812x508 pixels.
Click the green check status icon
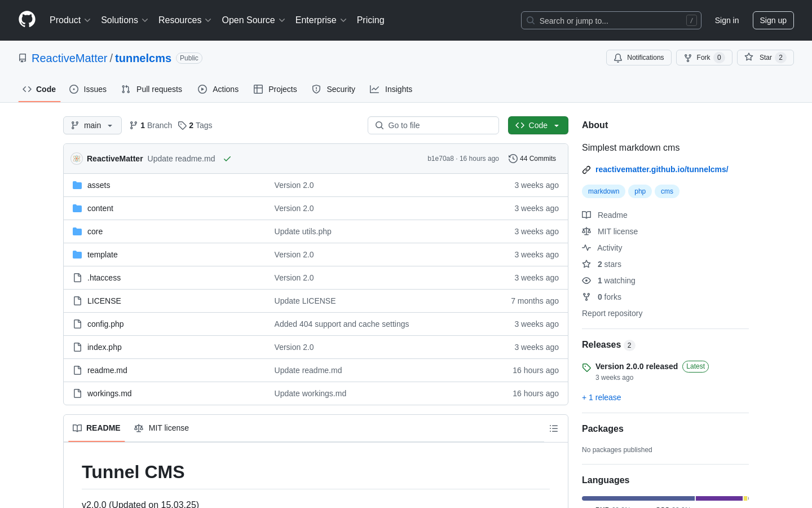(227, 159)
